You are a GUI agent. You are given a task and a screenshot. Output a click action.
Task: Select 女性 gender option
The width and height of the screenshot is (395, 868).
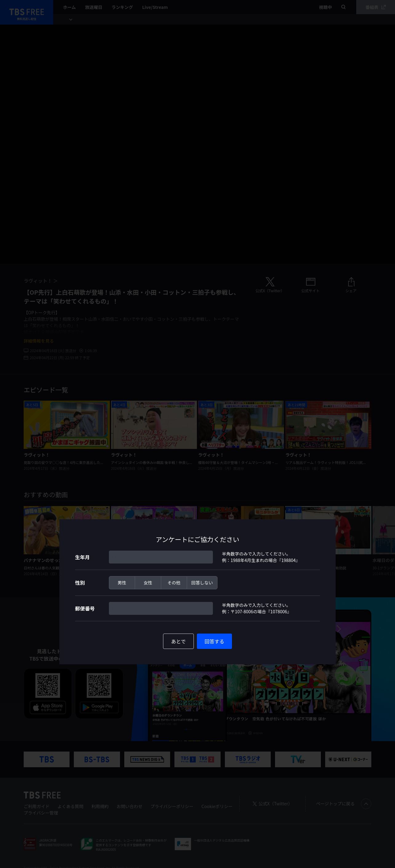pos(148,583)
